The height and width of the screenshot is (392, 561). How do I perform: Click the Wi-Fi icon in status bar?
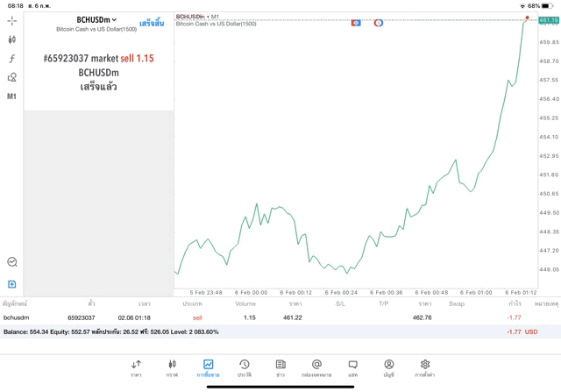click(522, 6)
